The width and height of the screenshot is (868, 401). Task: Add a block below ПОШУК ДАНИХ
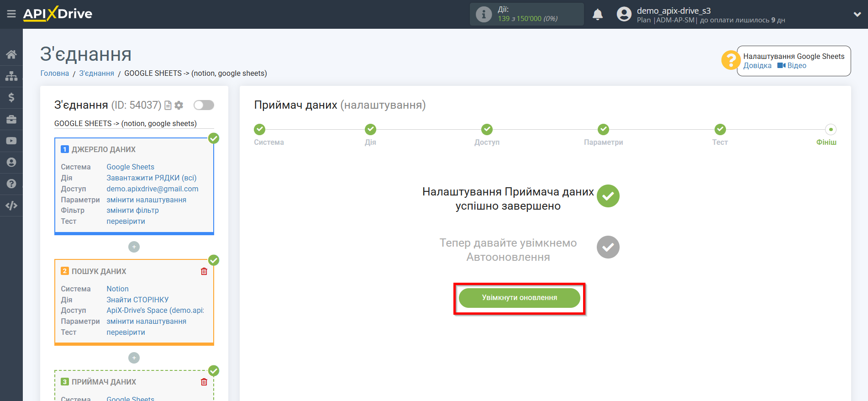coord(134,358)
